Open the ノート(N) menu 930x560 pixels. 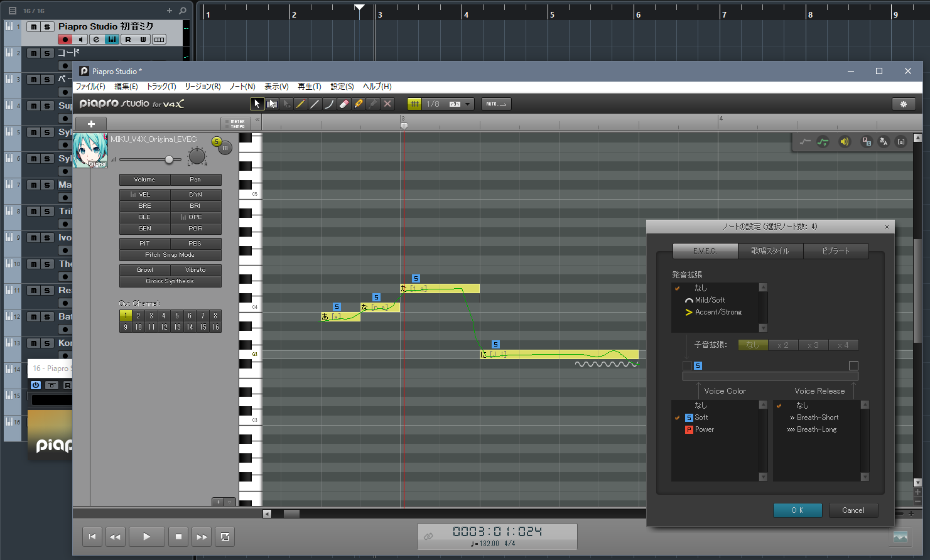[242, 87]
